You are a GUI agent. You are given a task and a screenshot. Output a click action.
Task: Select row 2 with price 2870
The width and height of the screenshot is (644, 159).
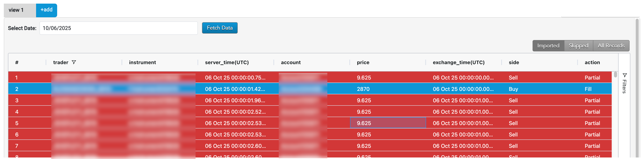coord(363,89)
